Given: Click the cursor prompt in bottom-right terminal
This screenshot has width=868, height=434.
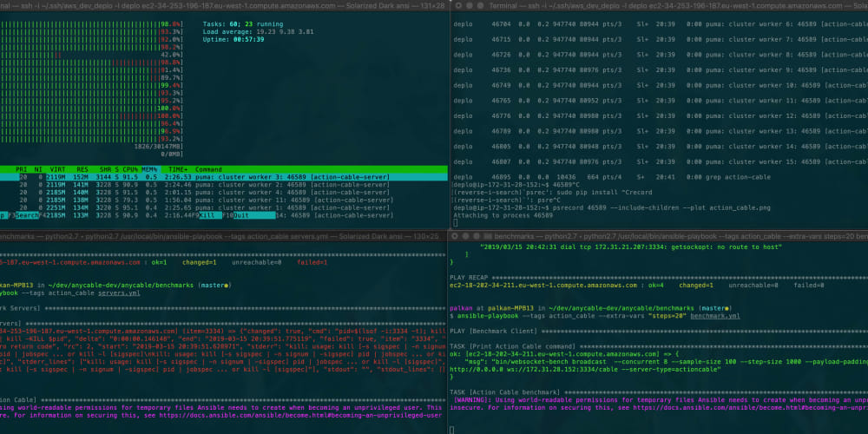Looking at the screenshot, I should coord(451,430).
